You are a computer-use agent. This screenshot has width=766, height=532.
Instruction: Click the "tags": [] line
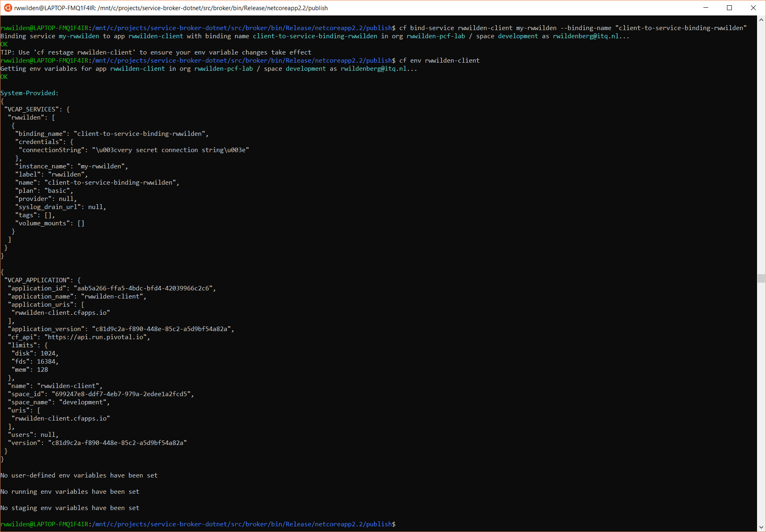(x=35, y=215)
